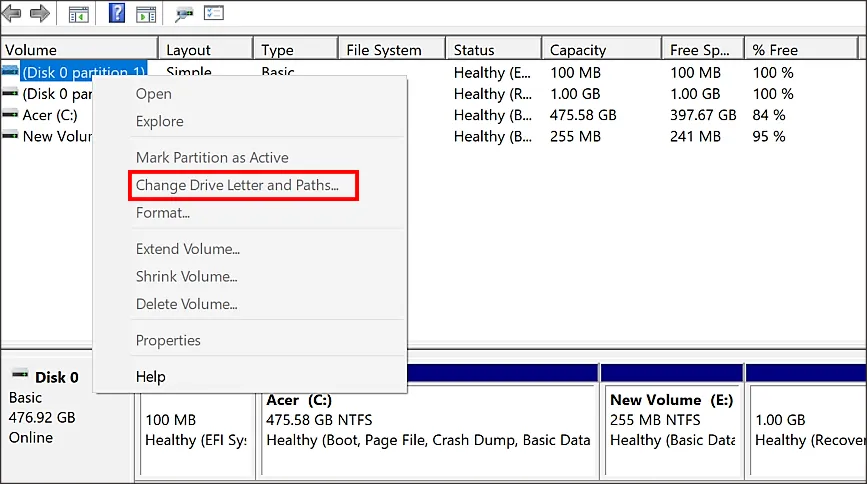Click the Disk 0 drive icon
867x484 pixels.
(x=20, y=376)
